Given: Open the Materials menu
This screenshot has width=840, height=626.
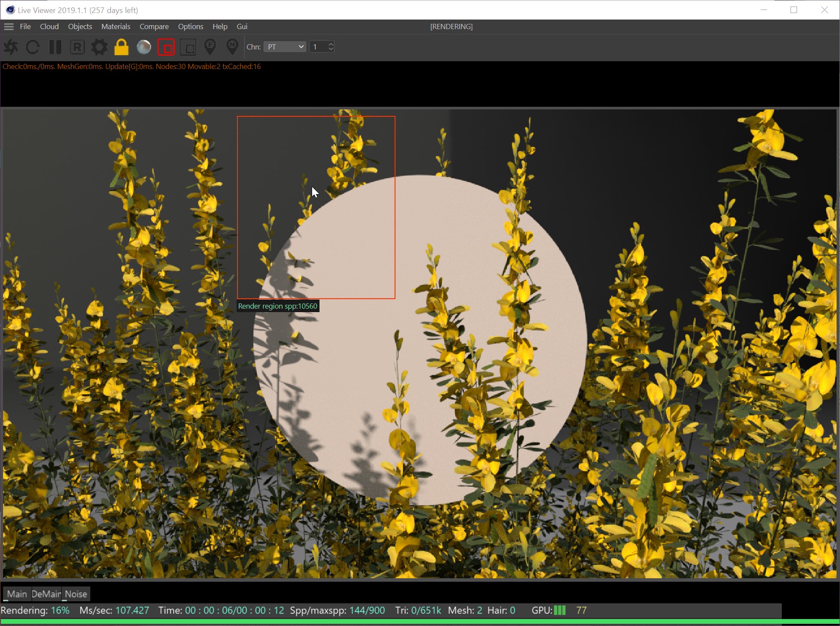Looking at the screenshot, I should pos(115,27).
